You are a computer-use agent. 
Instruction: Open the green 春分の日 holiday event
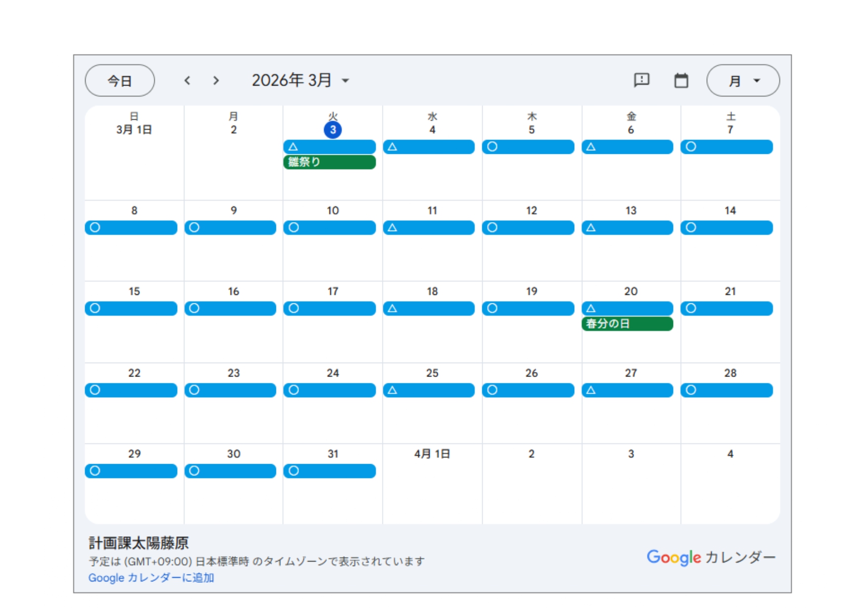click(627, 324)
